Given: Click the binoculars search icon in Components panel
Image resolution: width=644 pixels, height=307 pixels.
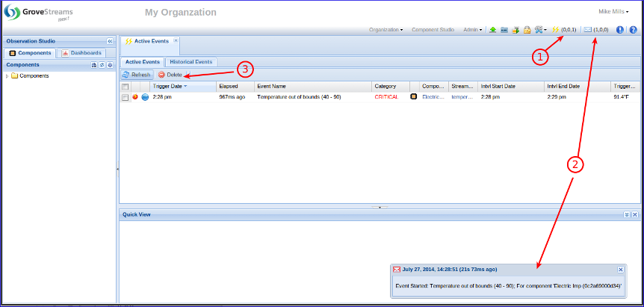Looking at the screenshot, I should 94,65.
